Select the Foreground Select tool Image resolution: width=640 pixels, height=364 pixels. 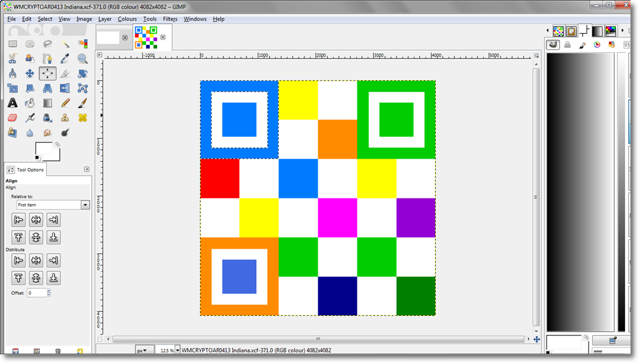point(30,59)
